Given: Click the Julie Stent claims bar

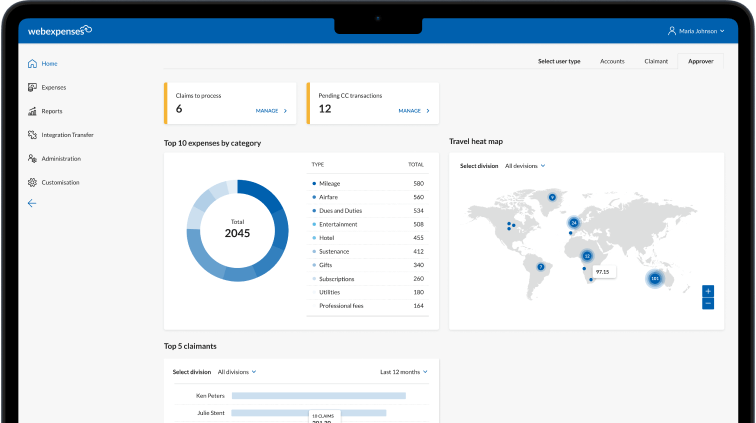Looking at the screenshot, I should click(x=309, y=413).
